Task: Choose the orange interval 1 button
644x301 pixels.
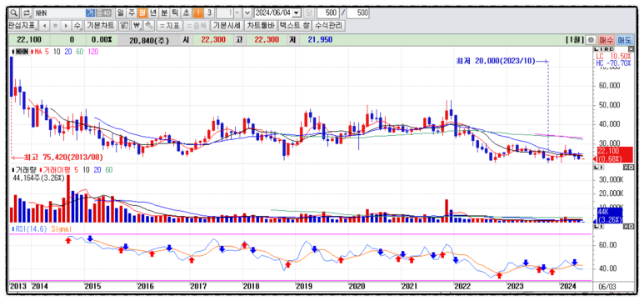Action: (198, 13)
